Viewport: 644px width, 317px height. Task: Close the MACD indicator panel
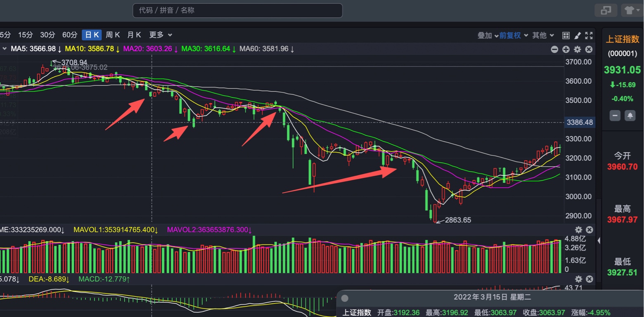590,279
